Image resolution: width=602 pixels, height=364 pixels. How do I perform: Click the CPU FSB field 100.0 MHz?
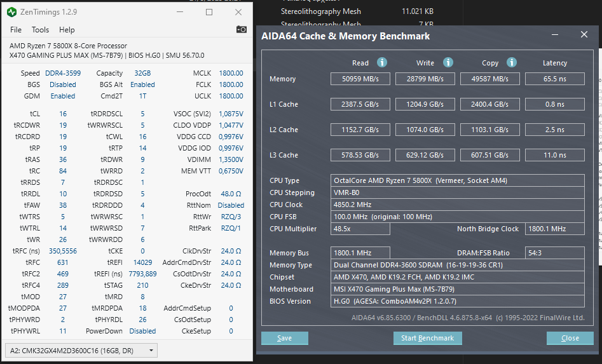pyautogui.click(x=458, y=217)
